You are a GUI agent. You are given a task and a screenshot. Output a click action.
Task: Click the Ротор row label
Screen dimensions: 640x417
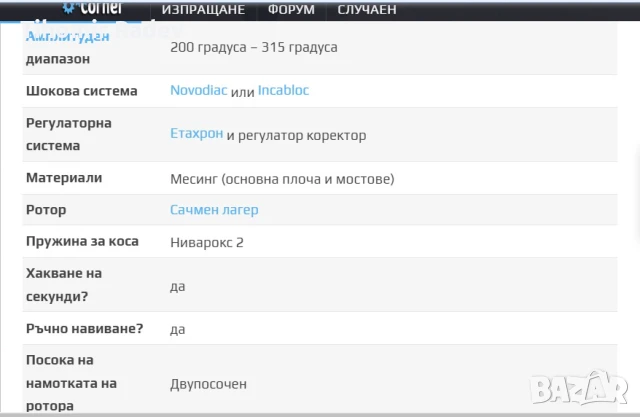[x=45, y=210]
